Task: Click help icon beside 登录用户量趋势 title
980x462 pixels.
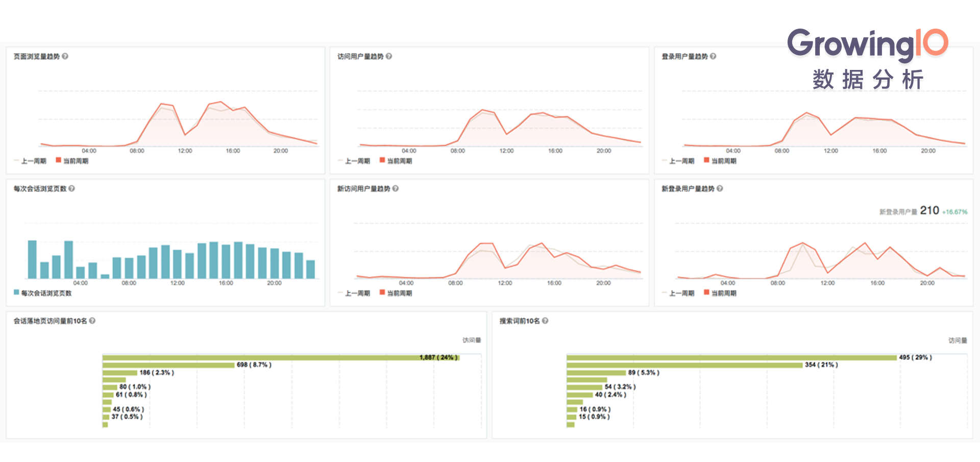Action: tap(713, 56)
